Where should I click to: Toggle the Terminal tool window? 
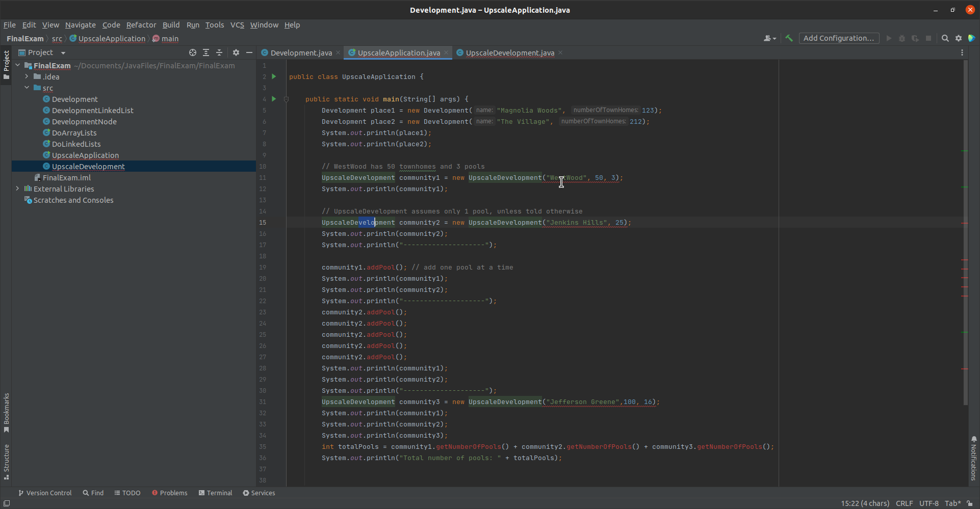tap(215, 493)
